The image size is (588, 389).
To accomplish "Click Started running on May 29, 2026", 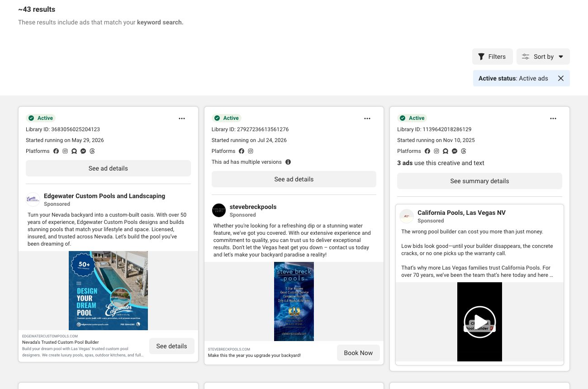I will tap(65, 140).
